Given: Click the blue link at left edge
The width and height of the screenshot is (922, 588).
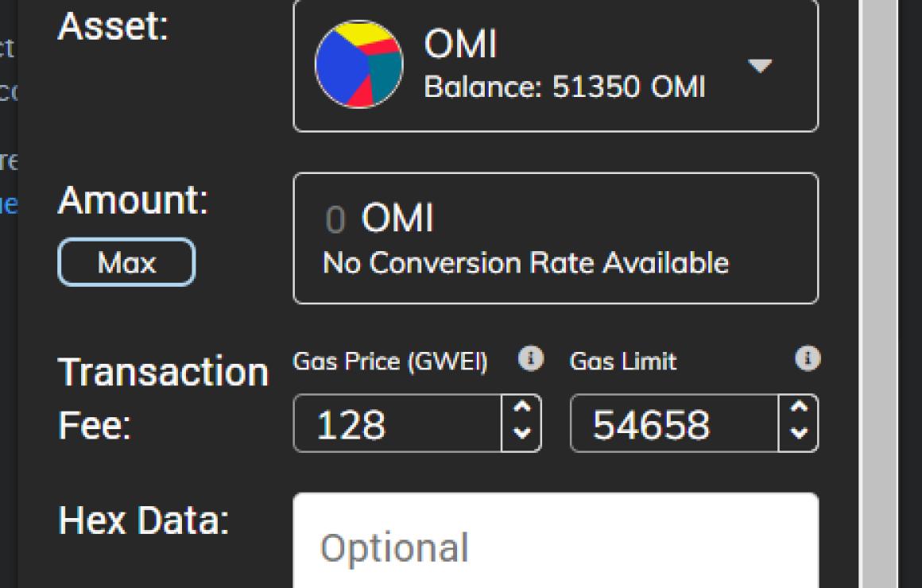Looking at the screenshot, I should (8, 205).
